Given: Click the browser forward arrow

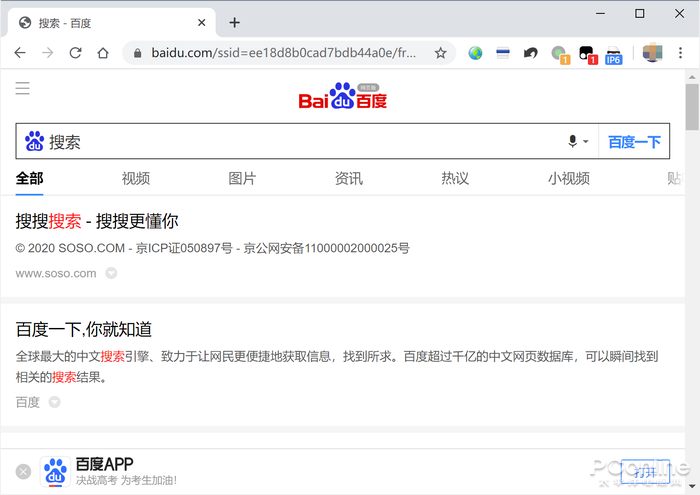Looking at the screenshot, I should 47,53.
